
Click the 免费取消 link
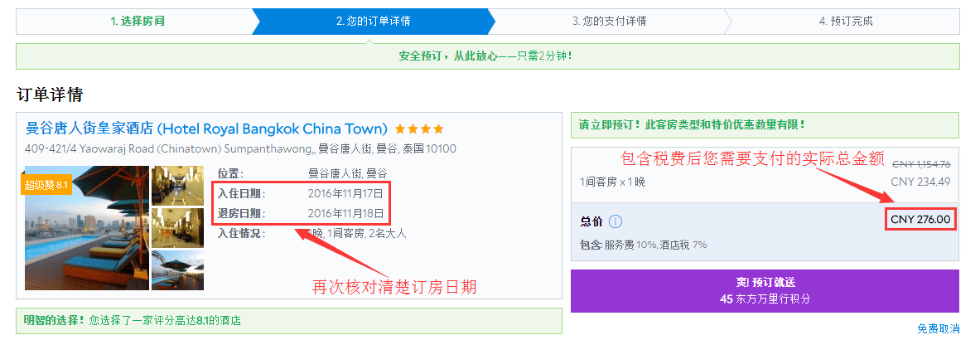[938, 328]
